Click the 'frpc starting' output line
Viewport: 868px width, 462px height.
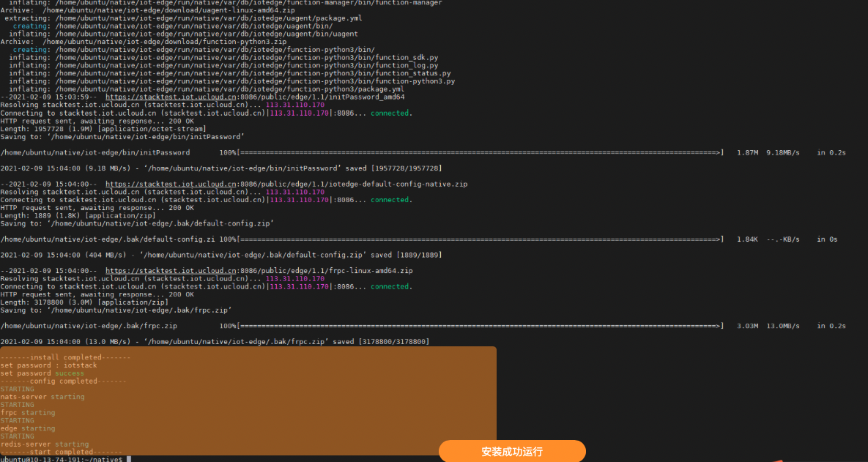coord(28,413)
